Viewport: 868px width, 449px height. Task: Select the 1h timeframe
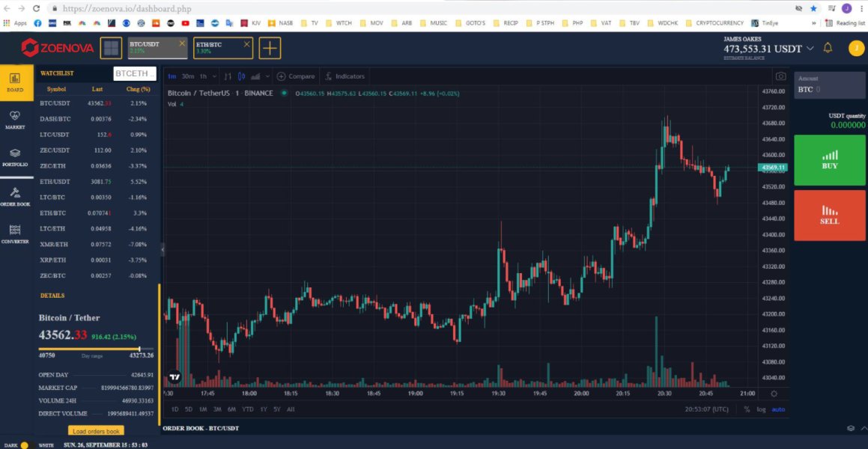[203, 76]
